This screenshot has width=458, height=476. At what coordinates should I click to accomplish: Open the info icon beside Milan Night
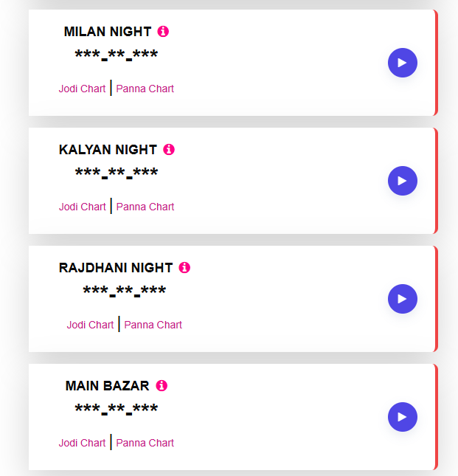pos(163,32)
